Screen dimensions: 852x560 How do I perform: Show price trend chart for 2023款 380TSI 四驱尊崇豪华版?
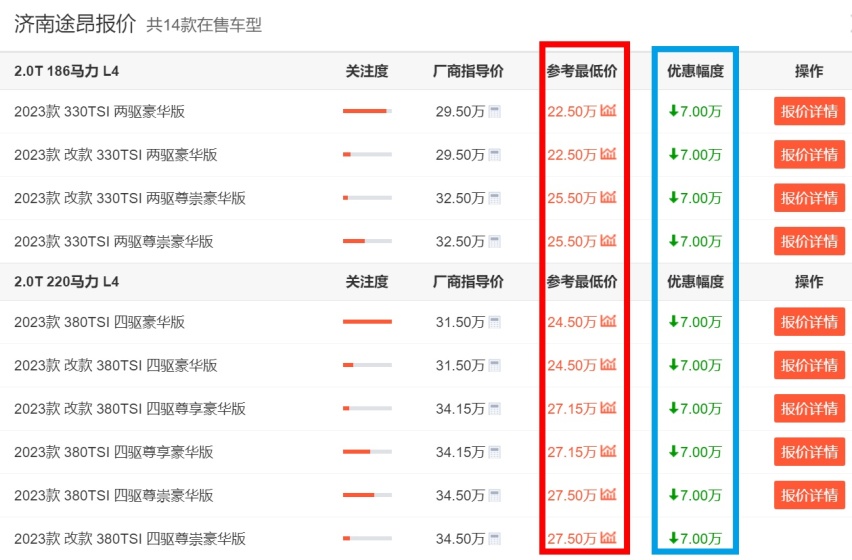click(608, 494)
